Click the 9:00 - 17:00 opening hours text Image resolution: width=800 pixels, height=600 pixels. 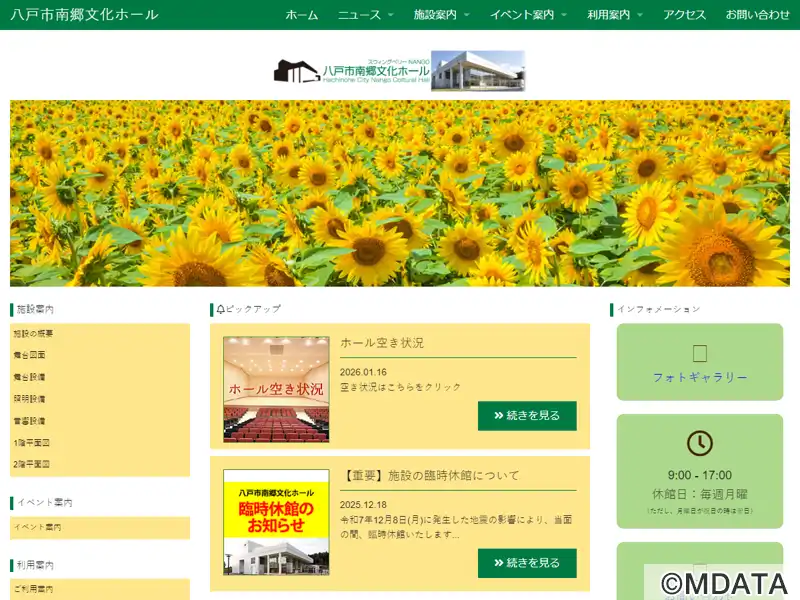tap(700, 475)
